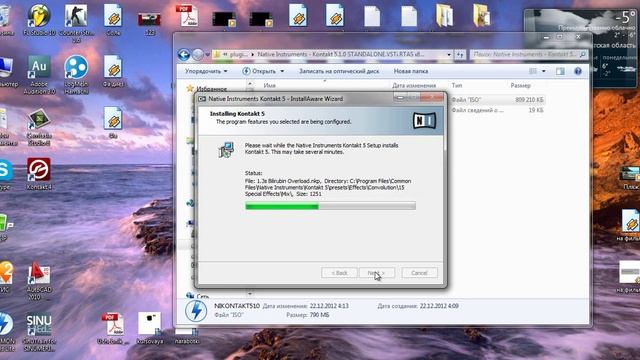The image size is (640, 360).
Task: Cancel the Kontakt 5 installation
Action: click(419, 273)
